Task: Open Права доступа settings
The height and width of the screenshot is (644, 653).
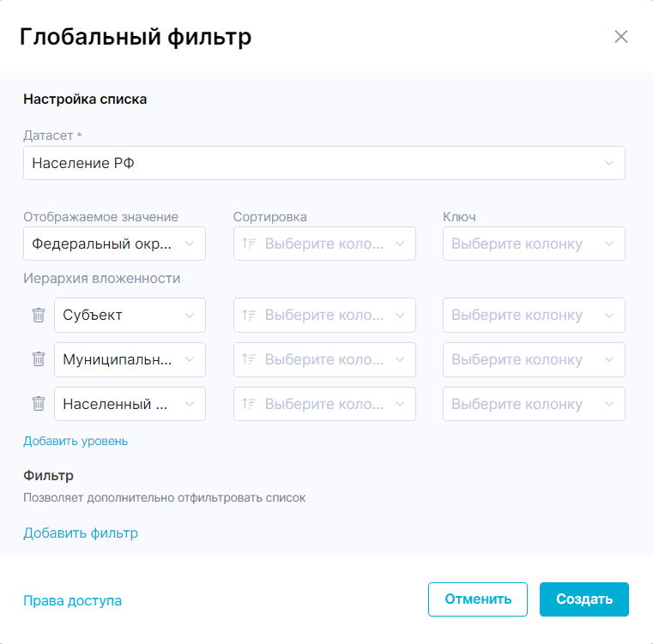Action: coord(72,600)
